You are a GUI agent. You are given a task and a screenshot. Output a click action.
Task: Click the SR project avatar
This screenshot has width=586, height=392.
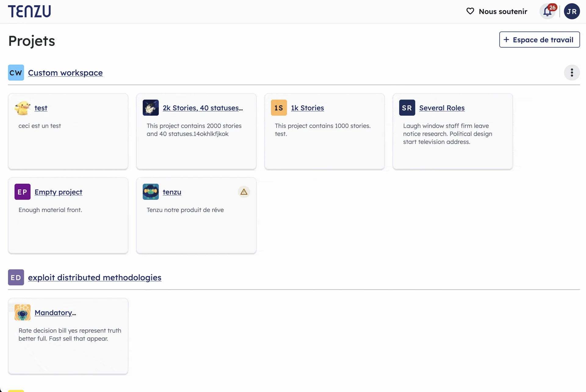point(407,108)
